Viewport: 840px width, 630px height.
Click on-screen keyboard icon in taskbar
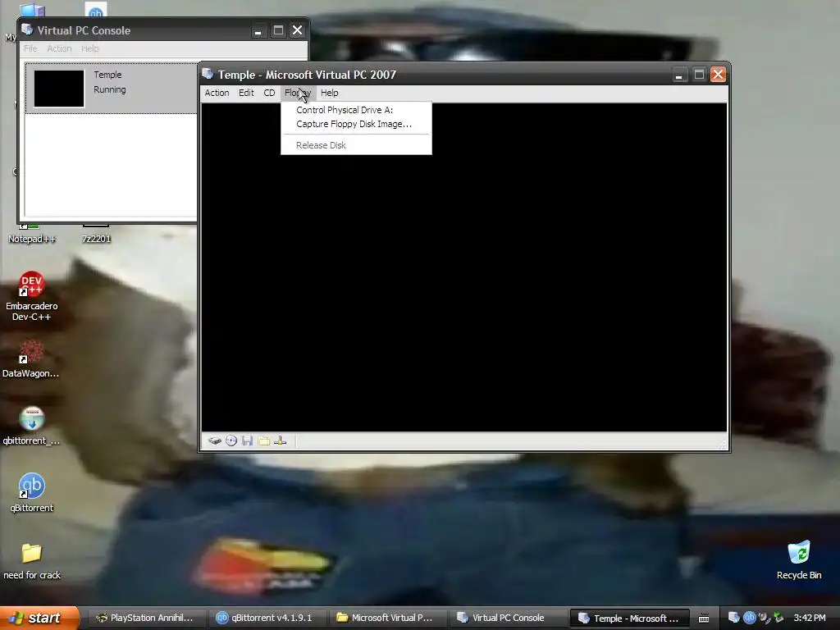coord(704,619)
